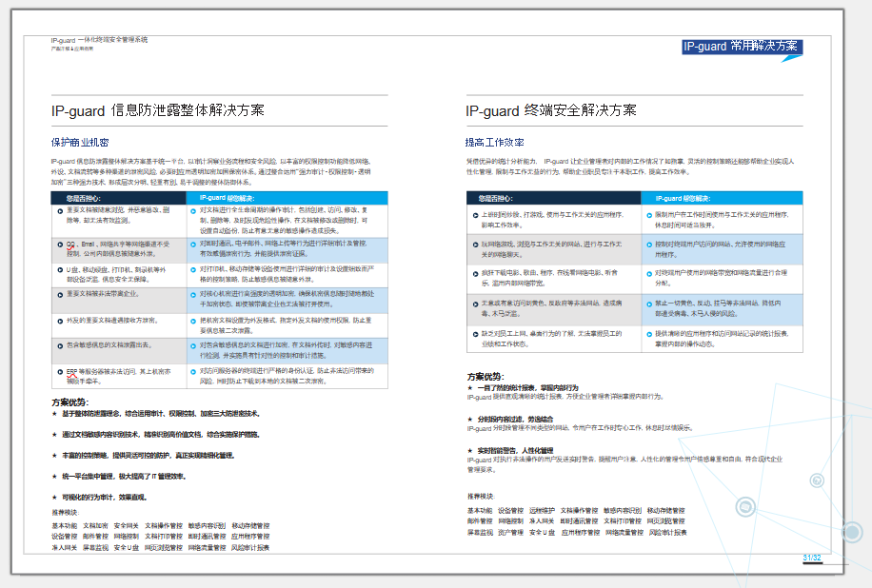Image resolution: width=872 pixels, height=588 pixels.
Task: Click the heading 'IP-guard 信息防泄露整体解决方案'
Action: [158, 110]
